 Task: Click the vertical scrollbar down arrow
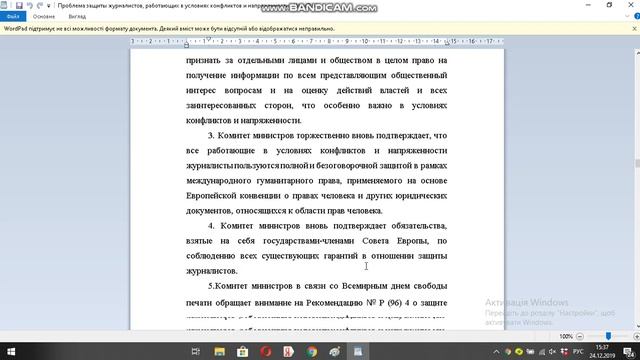[638, 326]
